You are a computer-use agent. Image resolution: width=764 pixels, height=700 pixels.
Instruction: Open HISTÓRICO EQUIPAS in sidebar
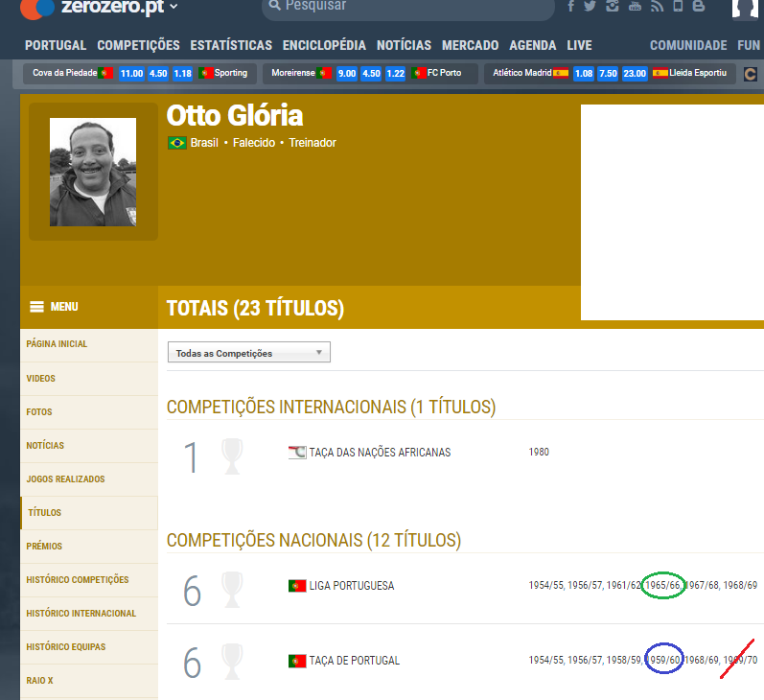[x=89, y=648]
